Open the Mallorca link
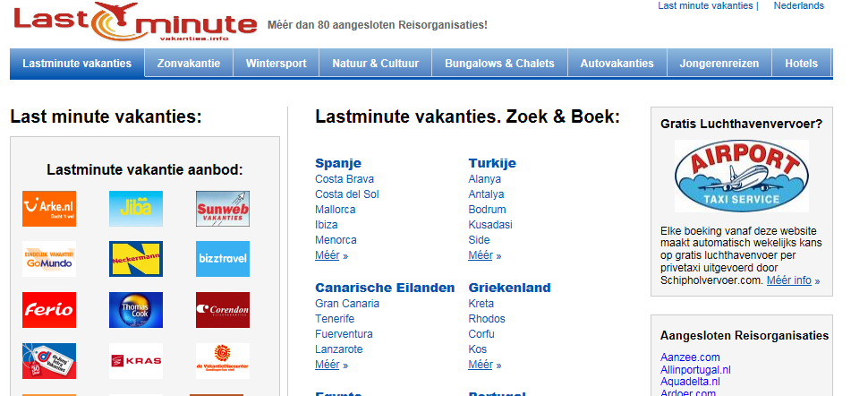Image resolution: width=868 pixels, height=396 pixels. [336, 210]
